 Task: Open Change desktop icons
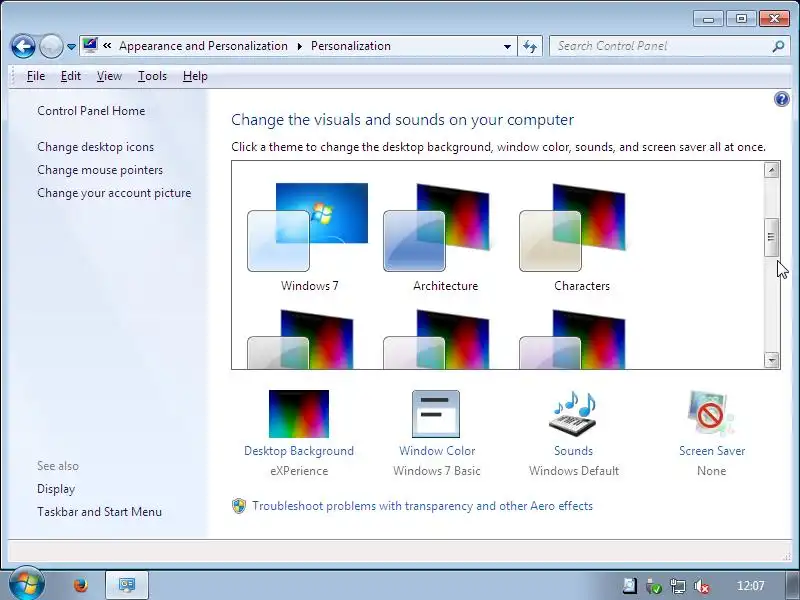pyautogui.click(x=95, y=147)
